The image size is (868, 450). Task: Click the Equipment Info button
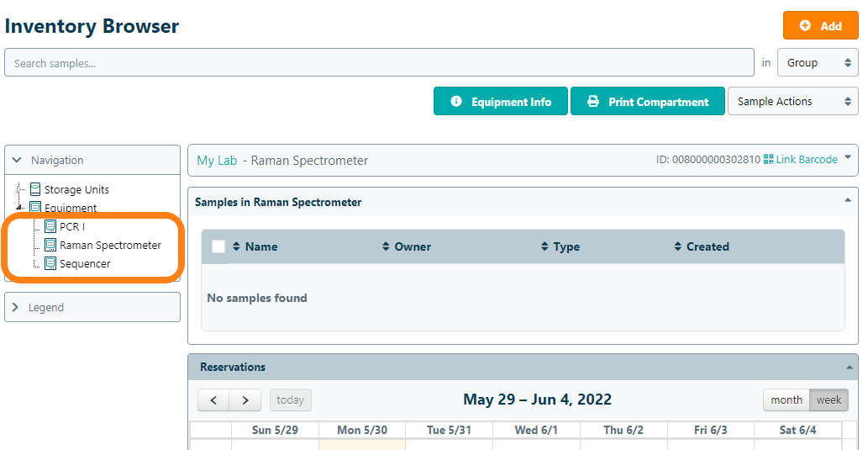pyautogui.click(x=501, y=102)
